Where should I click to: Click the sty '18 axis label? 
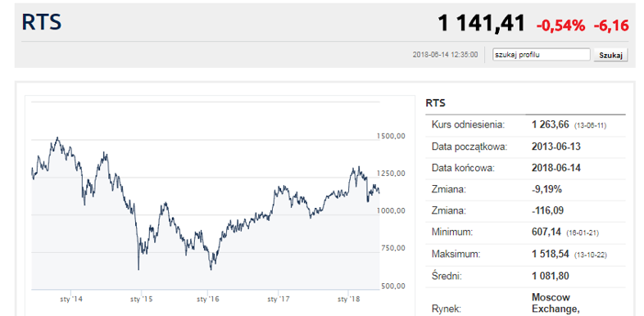click(348, 300)
